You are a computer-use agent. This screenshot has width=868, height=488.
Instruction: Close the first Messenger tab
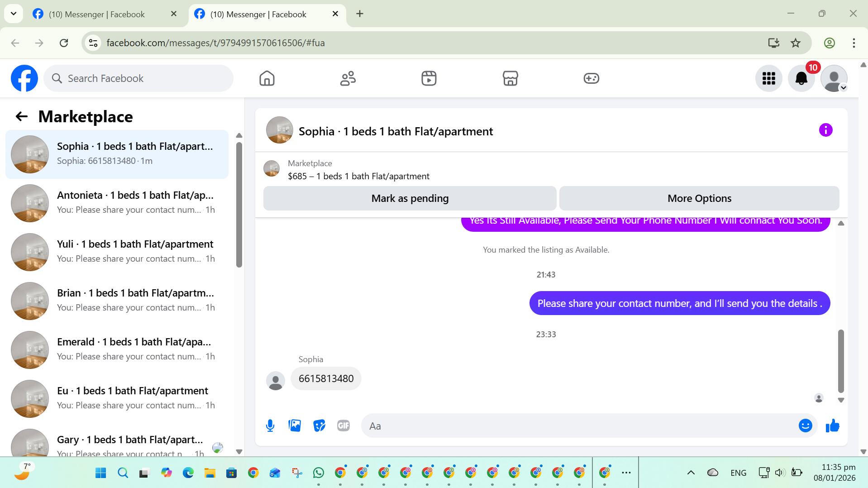[x=174, y=14]
